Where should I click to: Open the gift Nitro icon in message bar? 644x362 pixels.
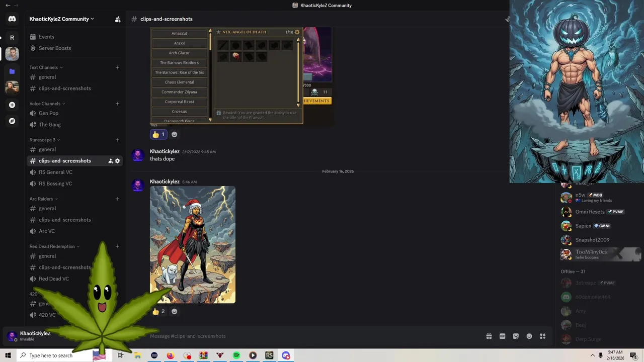pos(489,336)
